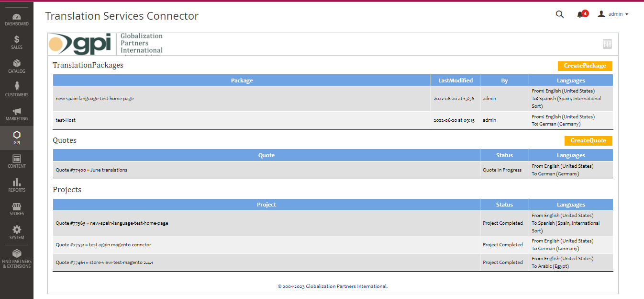Open the Catalog section

click(17, 67)
